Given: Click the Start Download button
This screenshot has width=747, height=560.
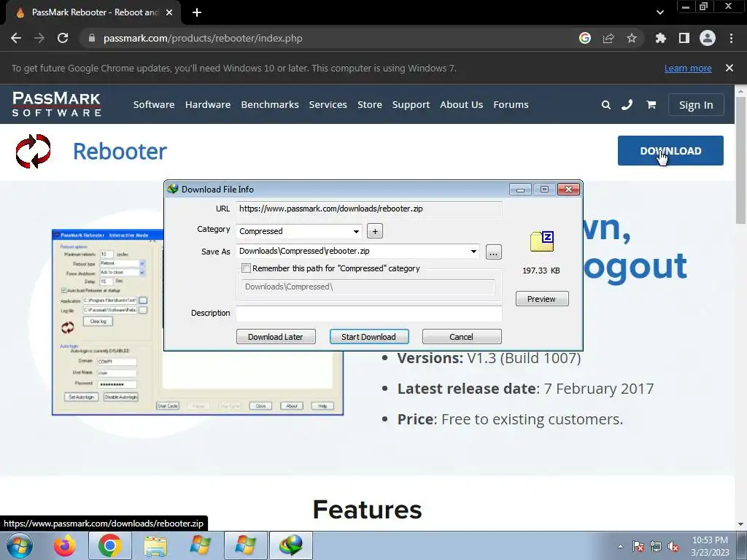Looking at the screenshot, I should click(368, 337).
